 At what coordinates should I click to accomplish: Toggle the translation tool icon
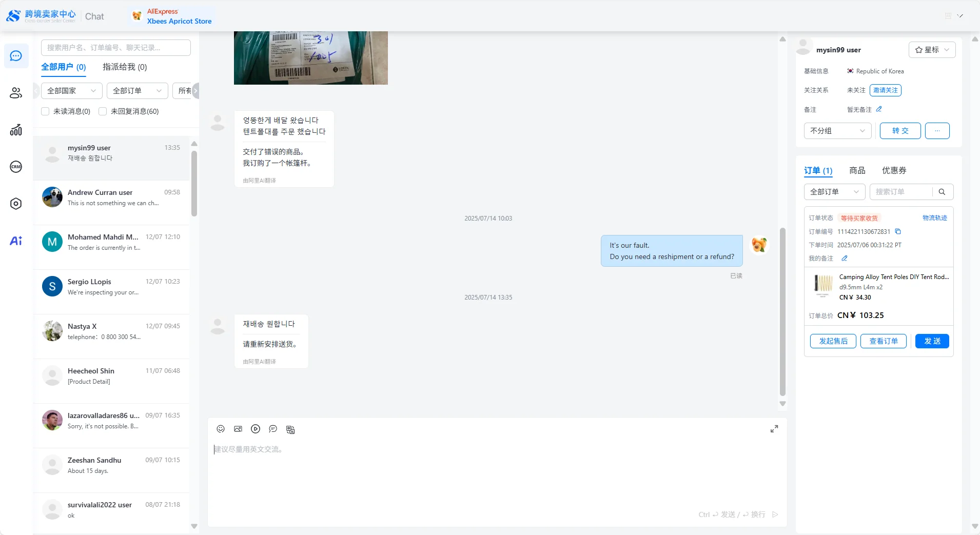(290, 429)
